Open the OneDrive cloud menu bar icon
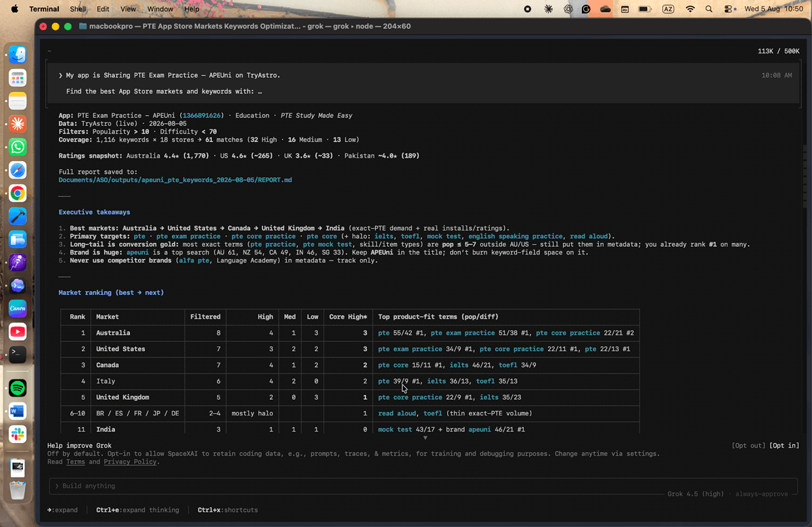The width and height of the screenshot is (812, 527). 605,9
